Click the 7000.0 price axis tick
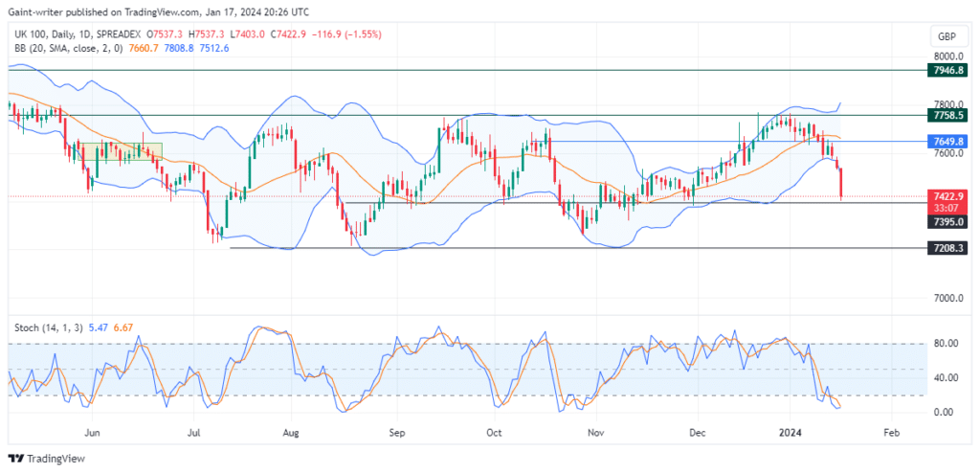This screenshot has height=473, width=980. pos(948,299)
